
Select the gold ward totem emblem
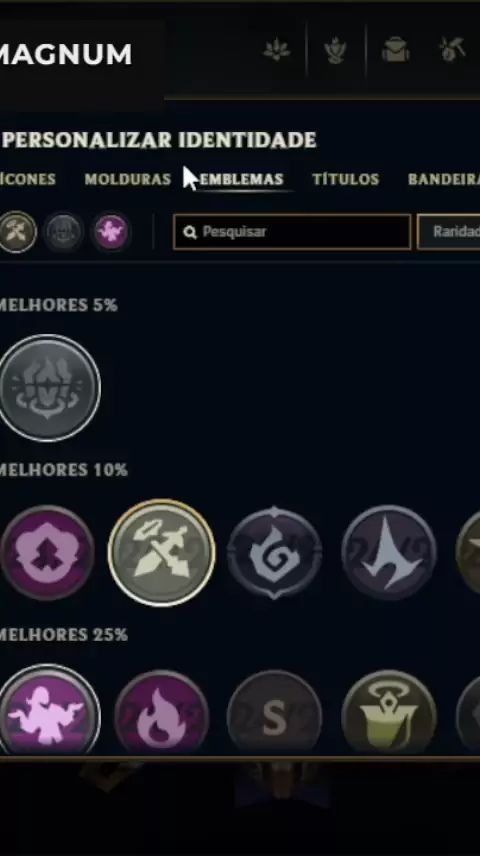(x=389, y=712)
